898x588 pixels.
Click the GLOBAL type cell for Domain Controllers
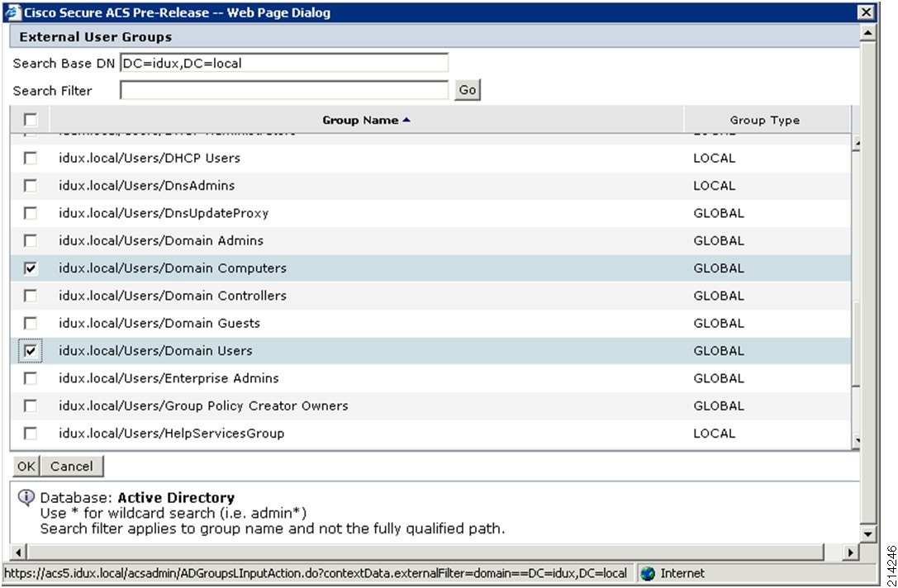click(719, 296)
